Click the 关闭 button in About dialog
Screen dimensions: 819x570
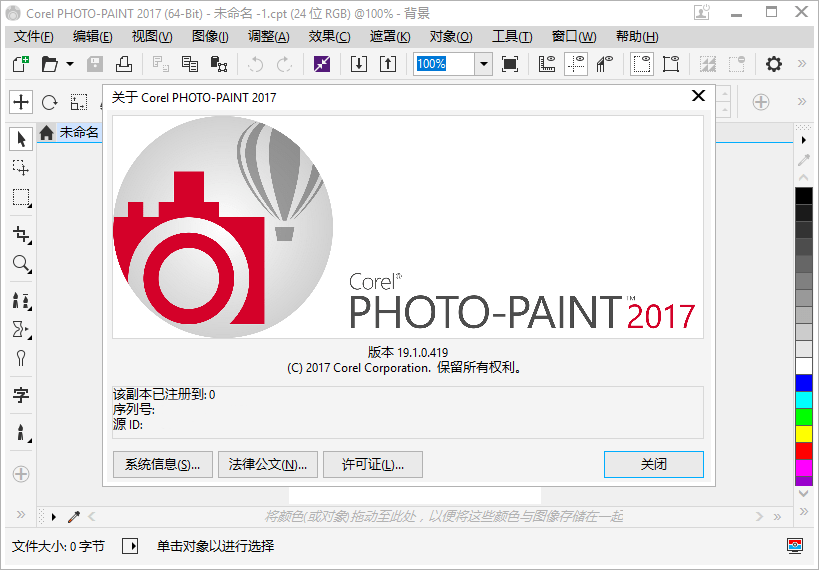pyautogui.click(x=653, y=464)
